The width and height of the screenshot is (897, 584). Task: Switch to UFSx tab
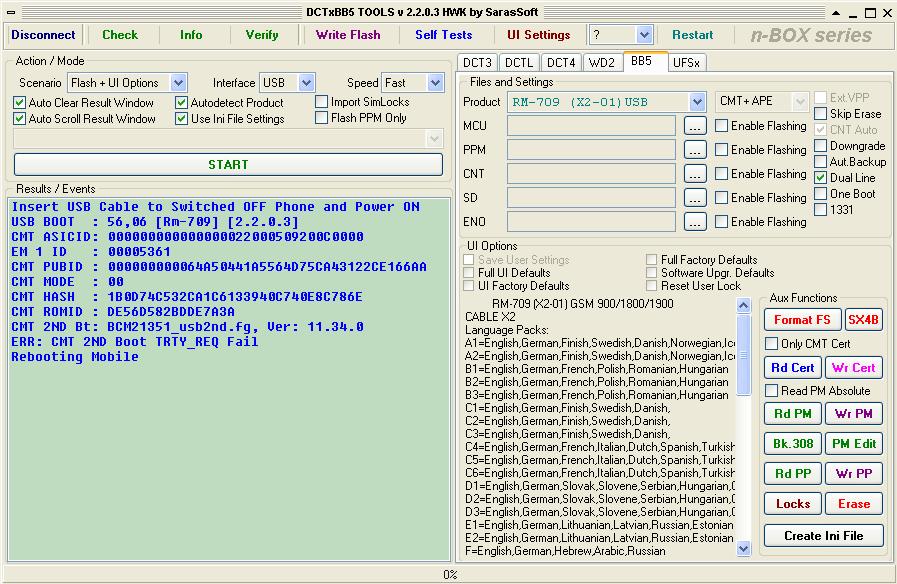click(686, 62)
